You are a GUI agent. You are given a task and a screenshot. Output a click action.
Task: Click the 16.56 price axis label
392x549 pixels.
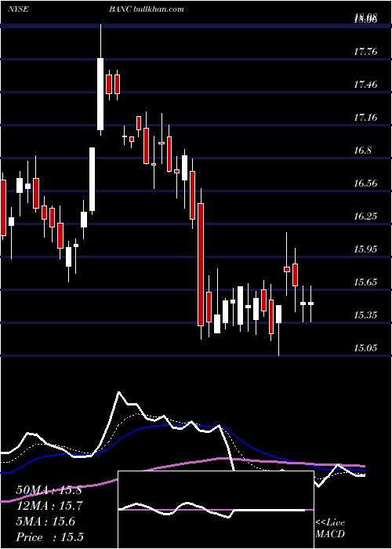[x=365, y=183]
